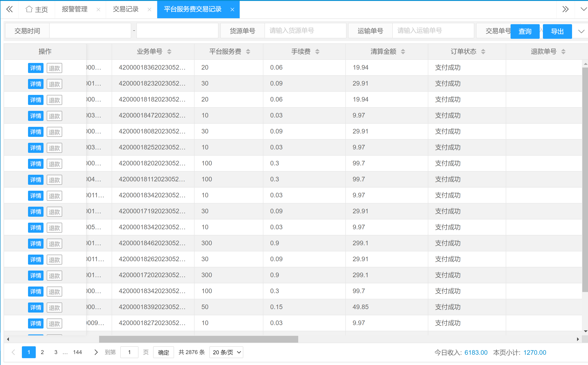
Task: Click the table's horizontal scrollbar thumb
Action: pos(199,339)
